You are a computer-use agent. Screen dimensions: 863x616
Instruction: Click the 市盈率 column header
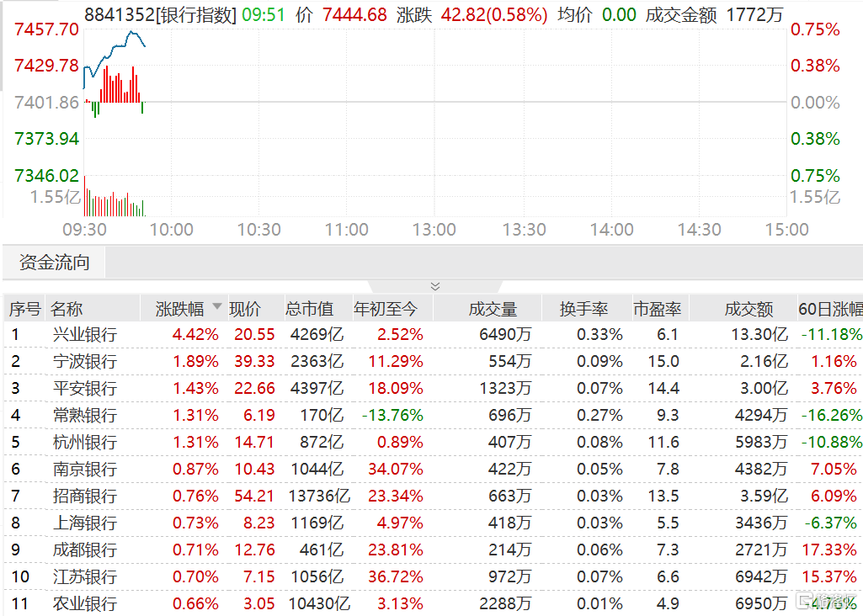pos(658,309)
